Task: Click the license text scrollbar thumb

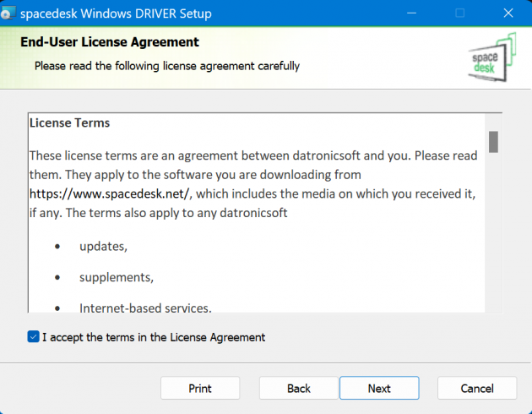Action: click(493, 141)
